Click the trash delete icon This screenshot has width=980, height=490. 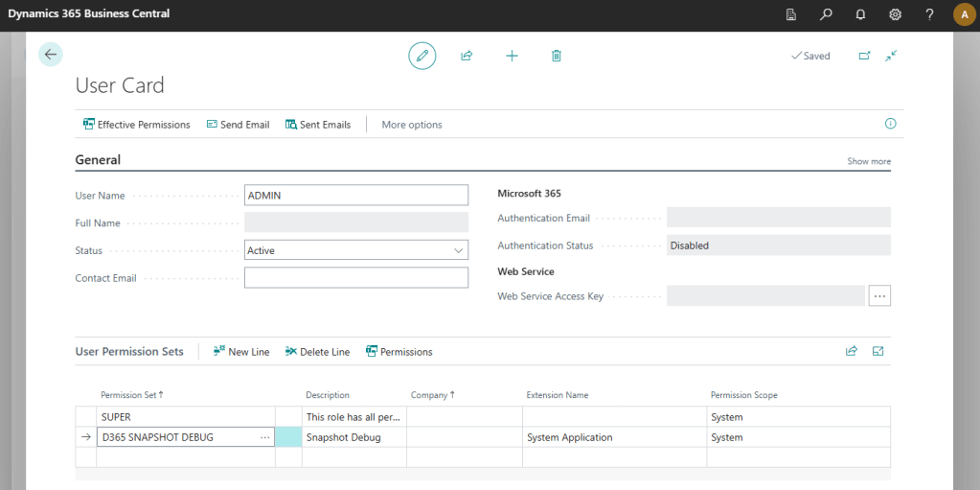557,56
